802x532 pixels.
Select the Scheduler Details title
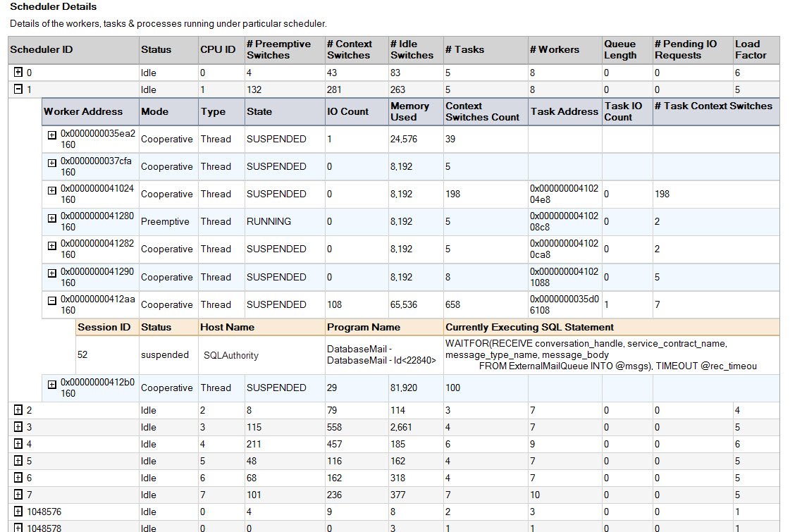(53, 6)
